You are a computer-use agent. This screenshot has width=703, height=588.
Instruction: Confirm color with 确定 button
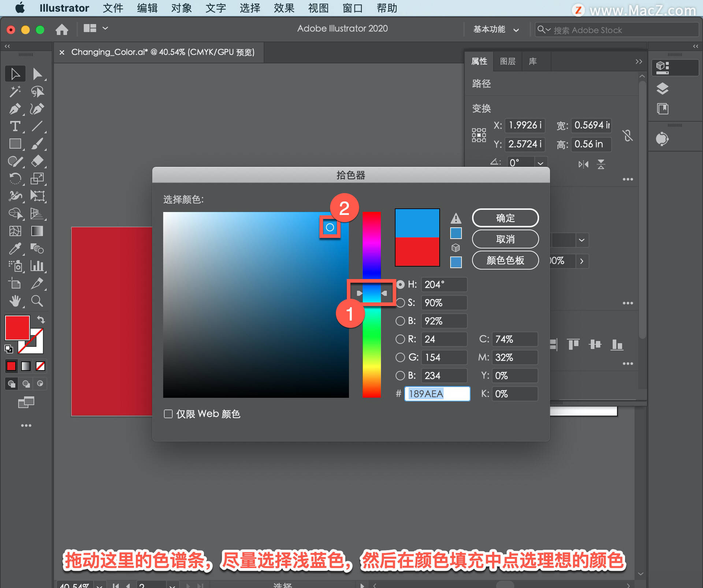click(x=505, y=218)
